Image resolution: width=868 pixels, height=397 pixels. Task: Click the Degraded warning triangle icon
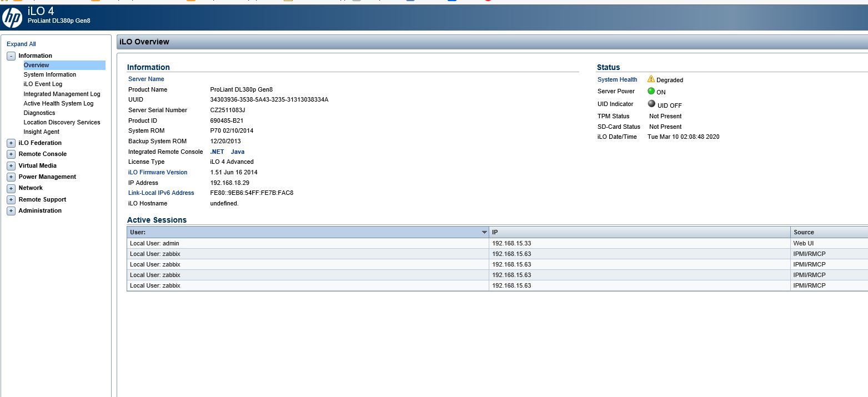tap(651, 79)
